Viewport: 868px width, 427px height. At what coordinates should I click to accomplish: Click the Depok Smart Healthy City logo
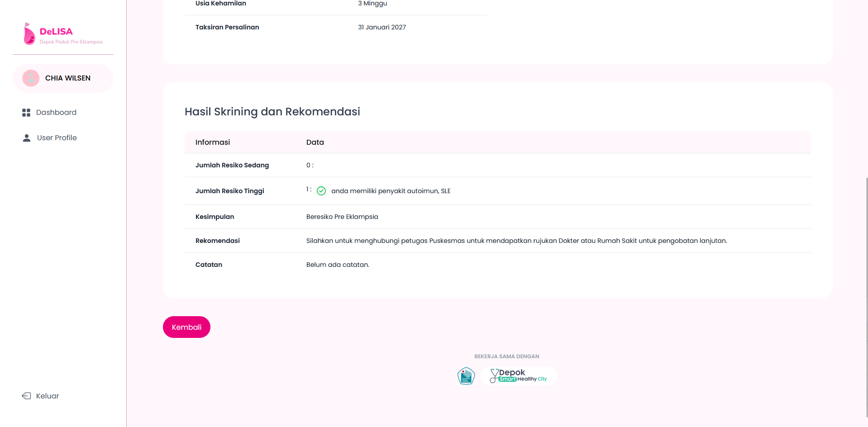coord(519,376)
